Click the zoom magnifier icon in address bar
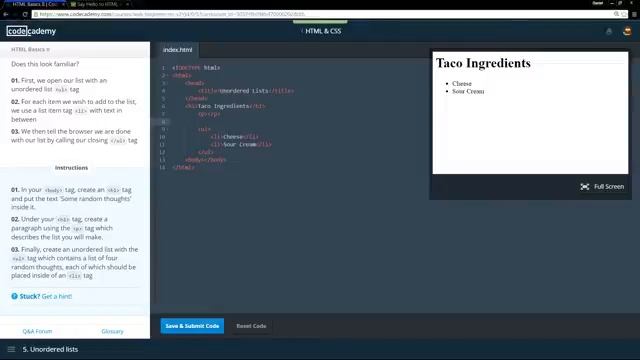Screen dimensions: 640x360 pos(616,14)
